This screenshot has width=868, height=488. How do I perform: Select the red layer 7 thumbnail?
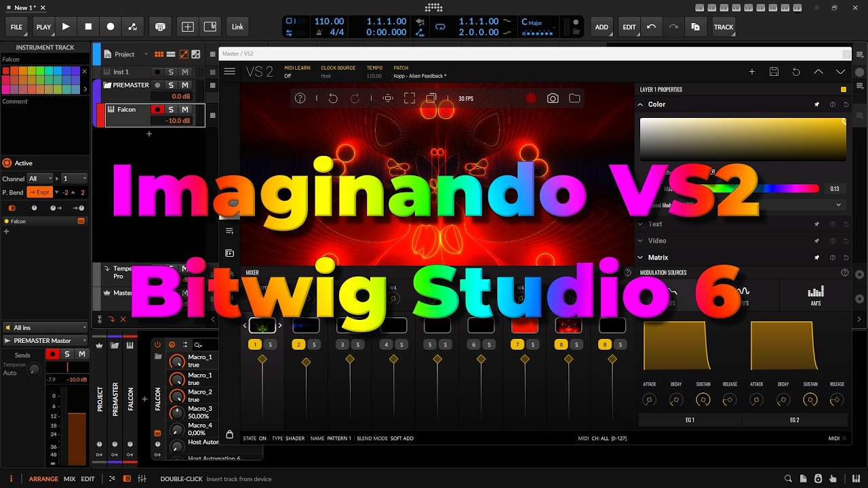click(x=524, y=326)
